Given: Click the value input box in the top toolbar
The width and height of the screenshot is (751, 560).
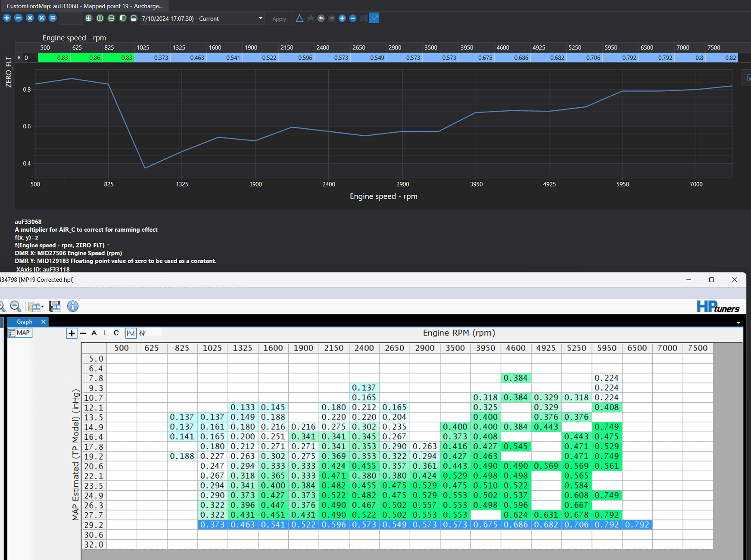Looking at the screenshot, I should pyautogui.click(x=70, y=18).
